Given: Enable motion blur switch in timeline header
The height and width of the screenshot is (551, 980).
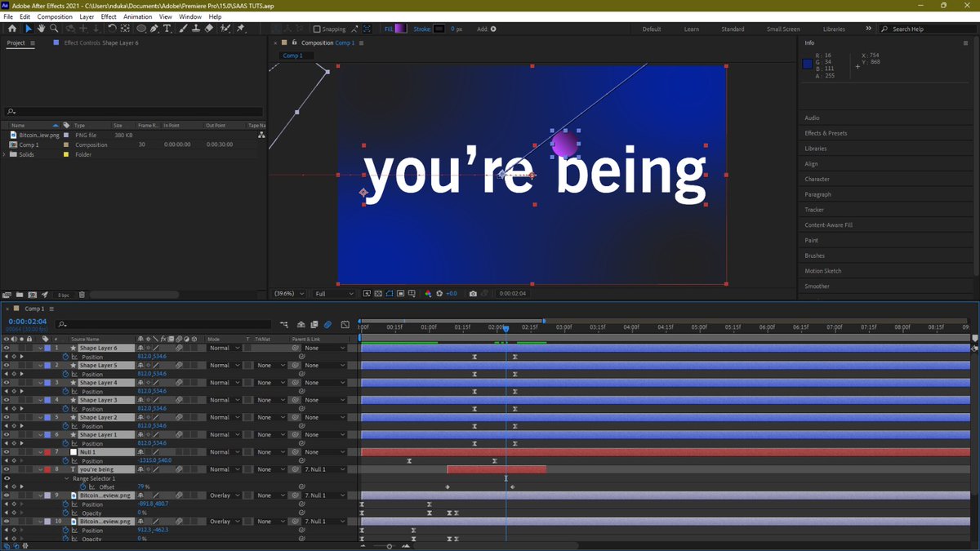Looking at the screenshot, I should [x=327, y=324].
